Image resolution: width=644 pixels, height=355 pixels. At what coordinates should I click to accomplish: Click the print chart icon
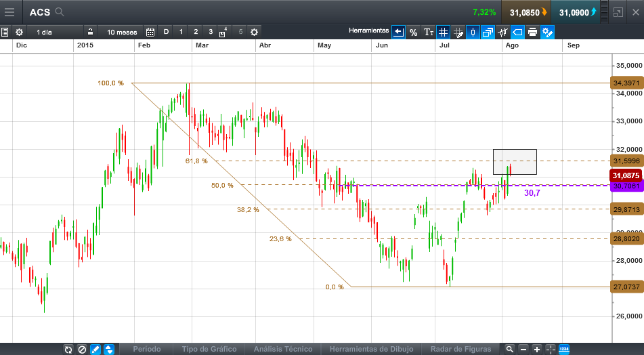point(532,32)
